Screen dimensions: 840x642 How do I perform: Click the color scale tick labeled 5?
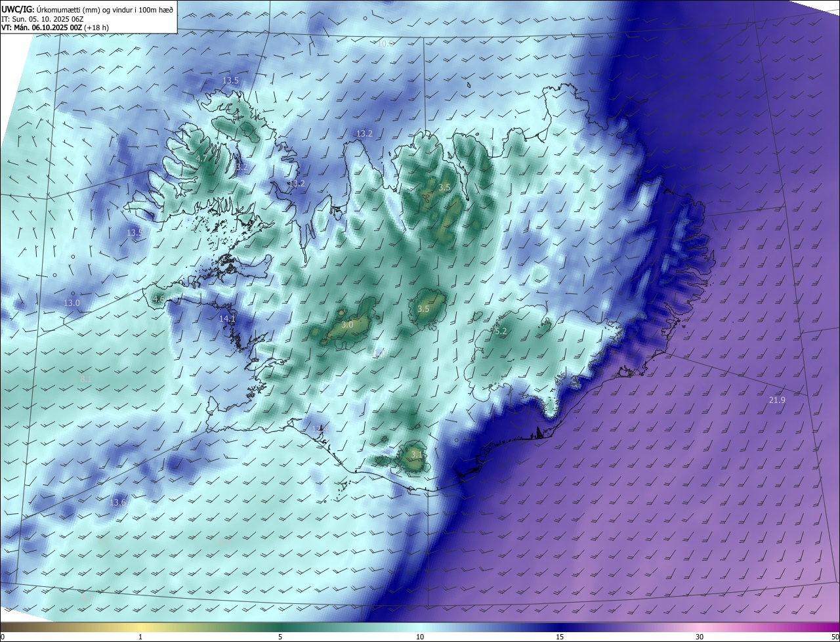click(280, 637)
